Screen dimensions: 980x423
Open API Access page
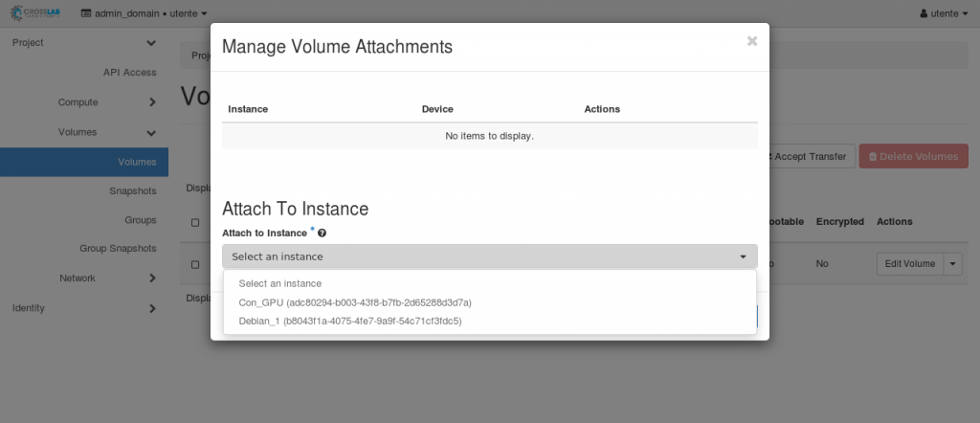[x=129, y=73]
